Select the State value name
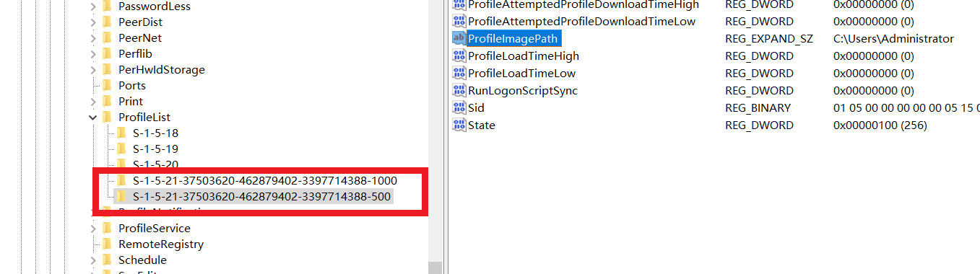This screenshot has height=274, width=980. (x=482, y=125)
